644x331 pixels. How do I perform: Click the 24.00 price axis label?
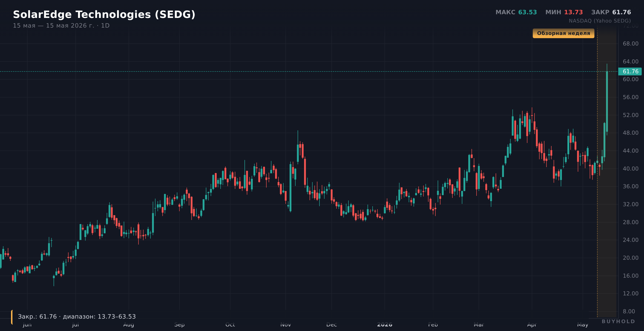(x=630, y=240)
